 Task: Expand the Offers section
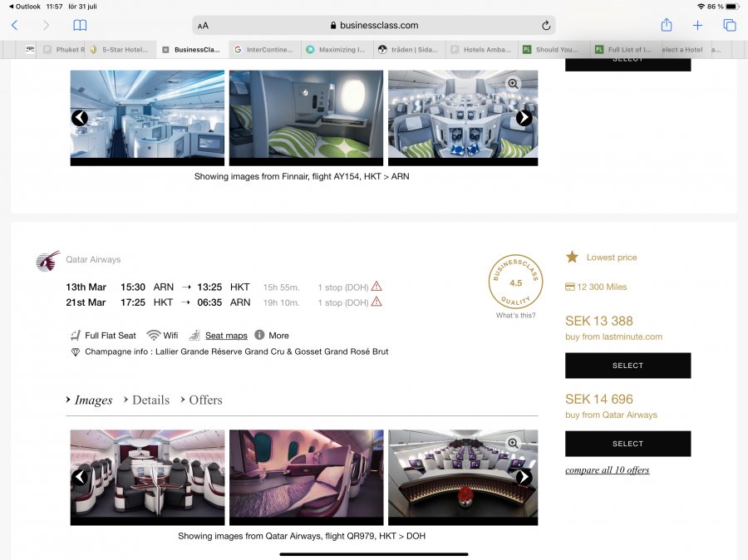(x=205, y=400)
